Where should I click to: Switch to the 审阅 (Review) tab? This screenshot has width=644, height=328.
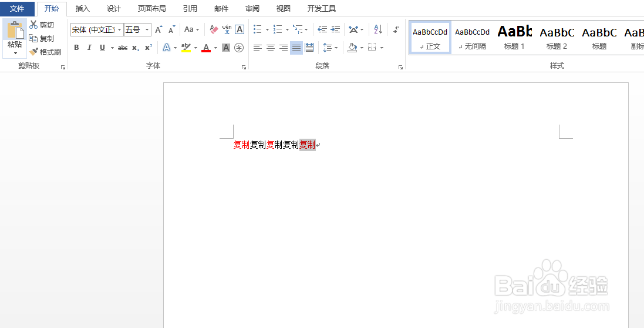tap(252, 9)
